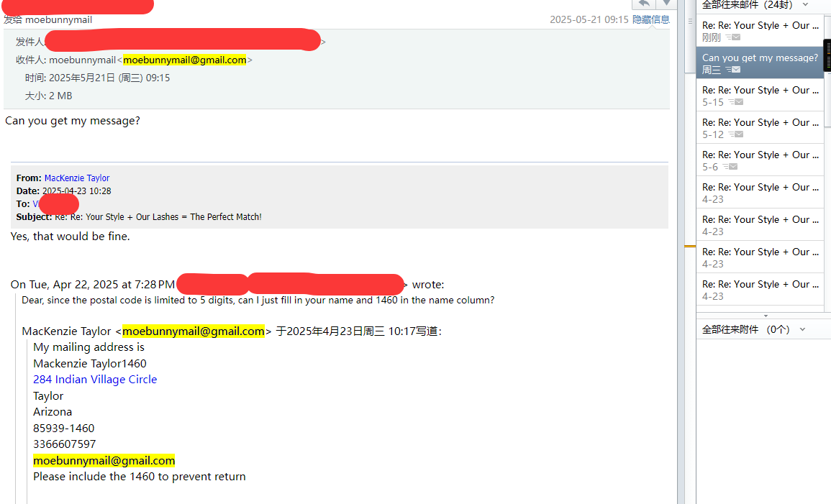Open the 284 Indian Village Circle link

click(x=95, y=380)
